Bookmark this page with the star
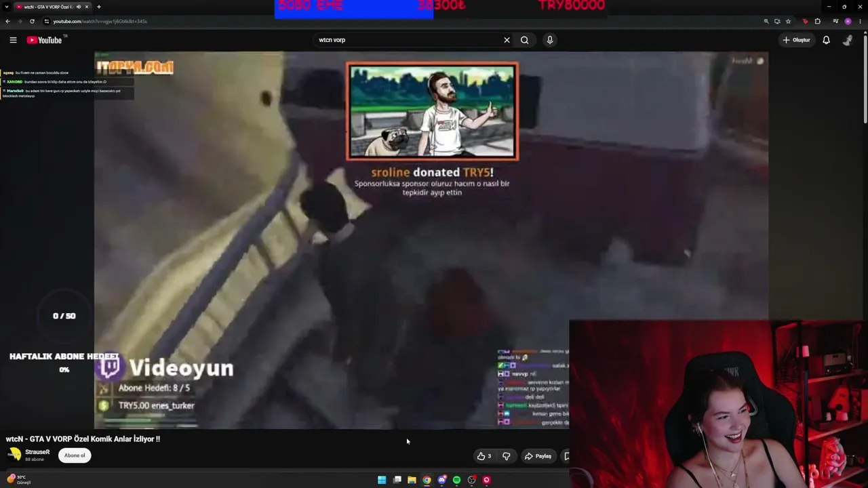868x488 pixels. [x=788, y=21]
